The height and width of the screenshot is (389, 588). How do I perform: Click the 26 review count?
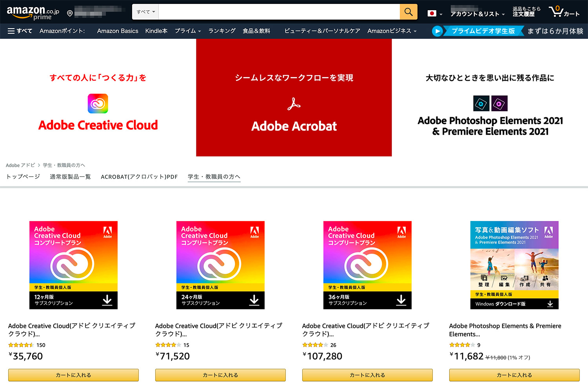(x=333, y=345)
